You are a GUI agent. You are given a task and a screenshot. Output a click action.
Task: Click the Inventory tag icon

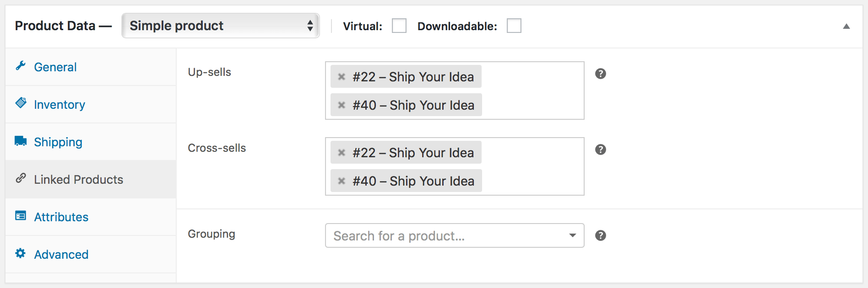click(x=21, y=104)
